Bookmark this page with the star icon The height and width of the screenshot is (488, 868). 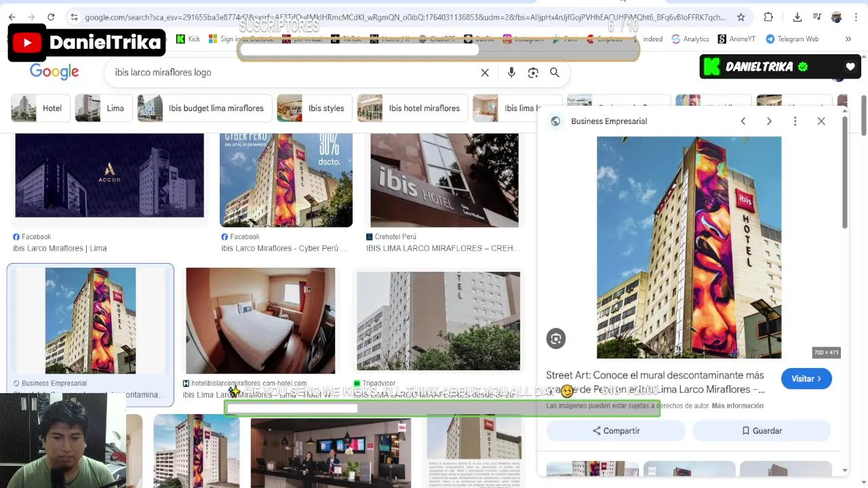click(741, 17)
